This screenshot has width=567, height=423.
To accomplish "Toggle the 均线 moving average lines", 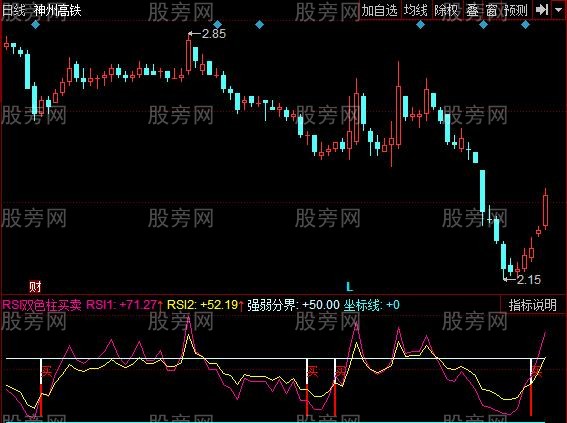I will (x=415, y=10).
